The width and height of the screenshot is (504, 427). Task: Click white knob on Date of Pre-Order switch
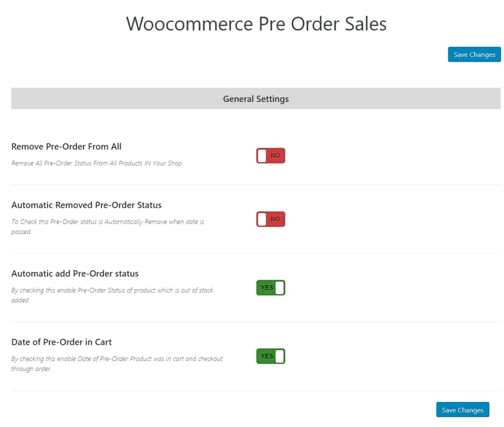pyautogui.click(x=280, y=356)
